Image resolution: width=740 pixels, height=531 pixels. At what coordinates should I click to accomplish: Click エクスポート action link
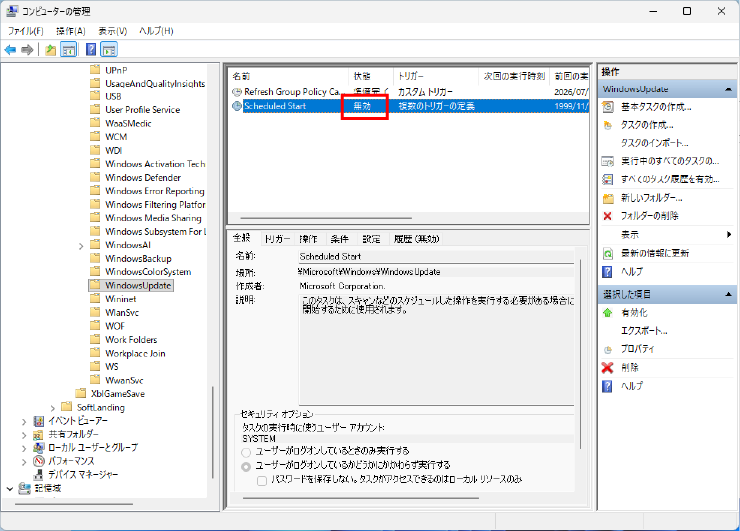click(644, 331)
